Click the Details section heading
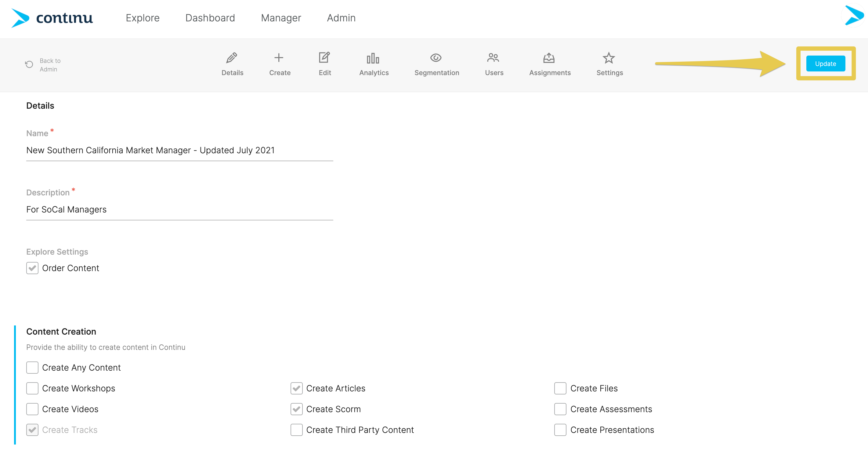868x461 pixels. (x=40, y=106)
